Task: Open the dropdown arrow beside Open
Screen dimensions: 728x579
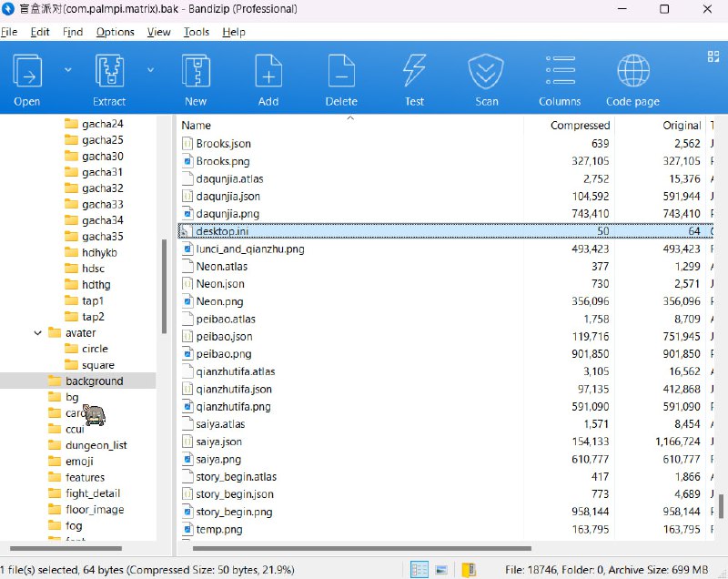Action: pos(67,69)
